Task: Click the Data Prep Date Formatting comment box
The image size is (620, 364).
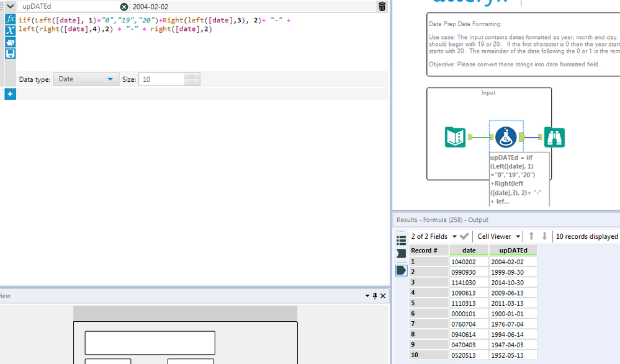Action: click(x=523, y=44)
